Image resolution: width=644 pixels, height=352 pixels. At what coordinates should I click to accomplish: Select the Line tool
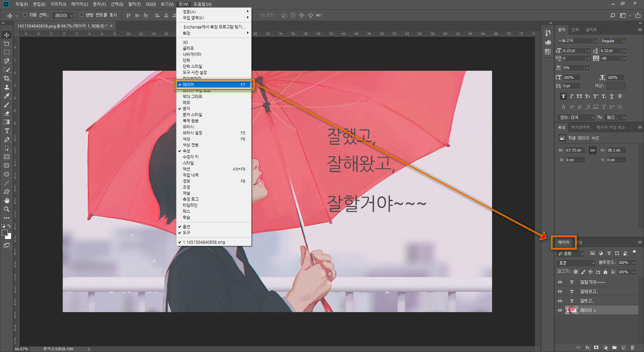tap(6, 183)
